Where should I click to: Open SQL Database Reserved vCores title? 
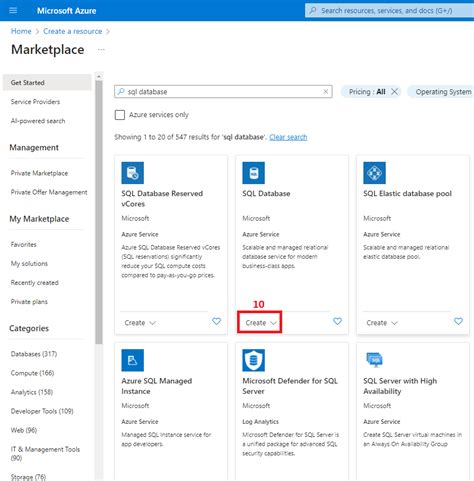click(x=162, y=199)
